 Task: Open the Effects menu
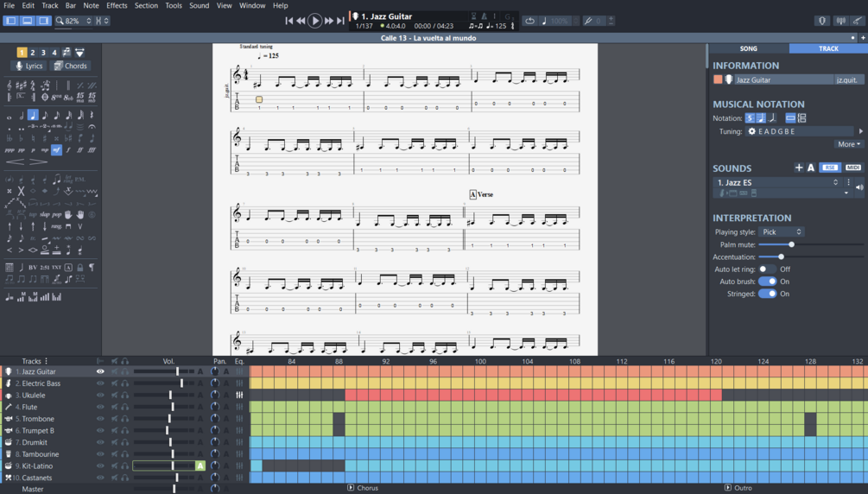117,5
